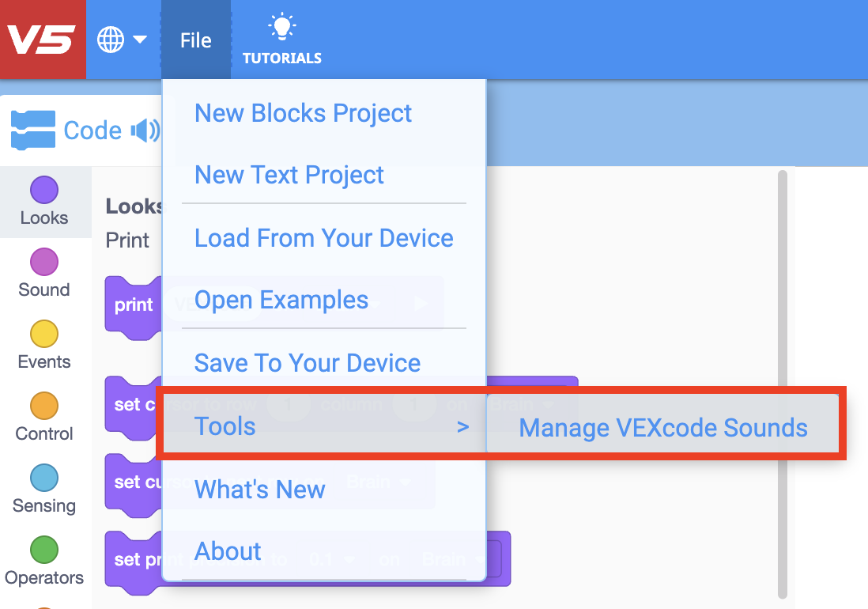Click the V5 logo icon
Image resolution: width=868 pixels, height=609 pixels.
pos(43,39)
